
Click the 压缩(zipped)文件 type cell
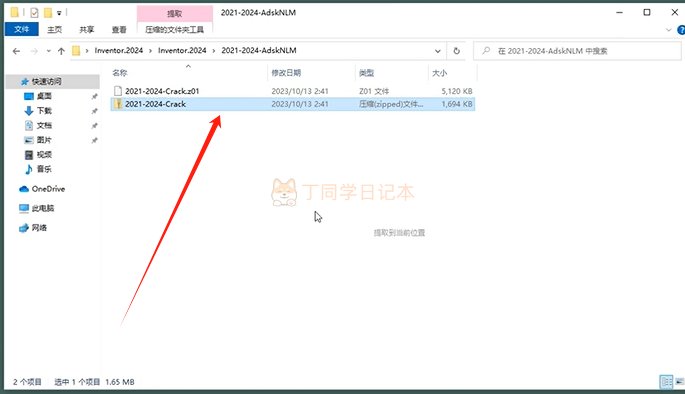(x=391, y=104)
